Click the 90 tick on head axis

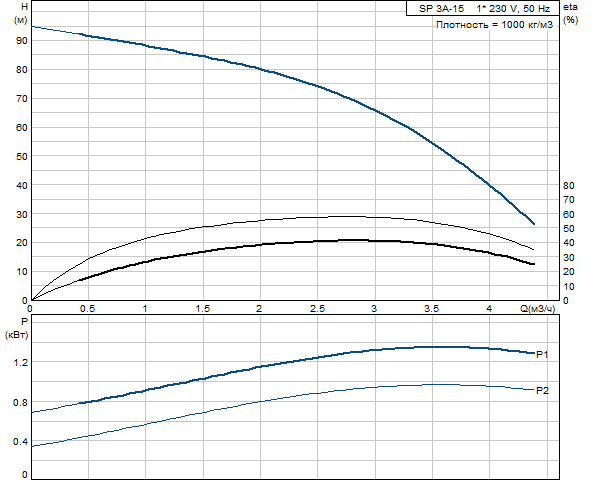22,41
